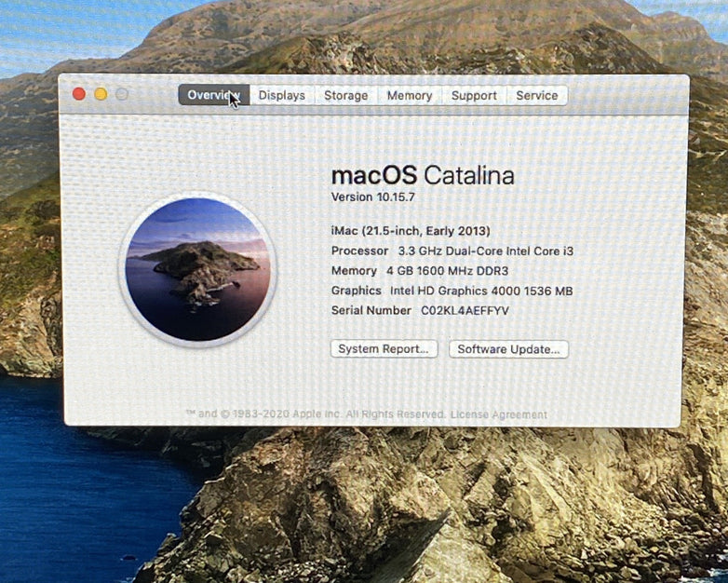The width and height of the screenshot is (728, 583).
Task: Click the Memory label in specs list
Action: tap(354, 271)
